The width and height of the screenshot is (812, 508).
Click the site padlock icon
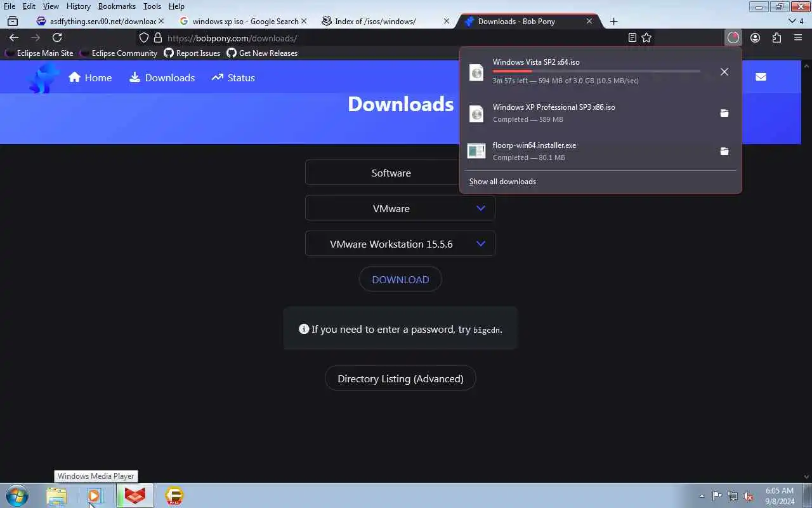(x=158, y=37)
